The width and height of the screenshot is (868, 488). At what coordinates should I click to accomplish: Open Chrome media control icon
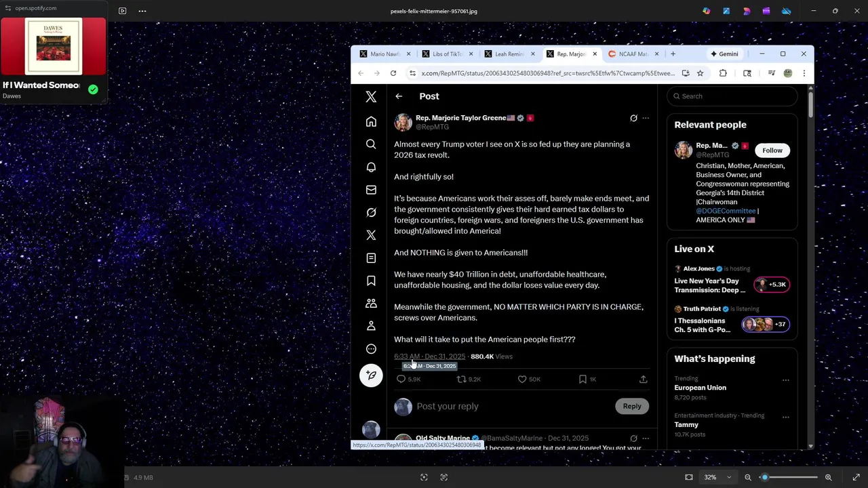[x=771, y=73]
